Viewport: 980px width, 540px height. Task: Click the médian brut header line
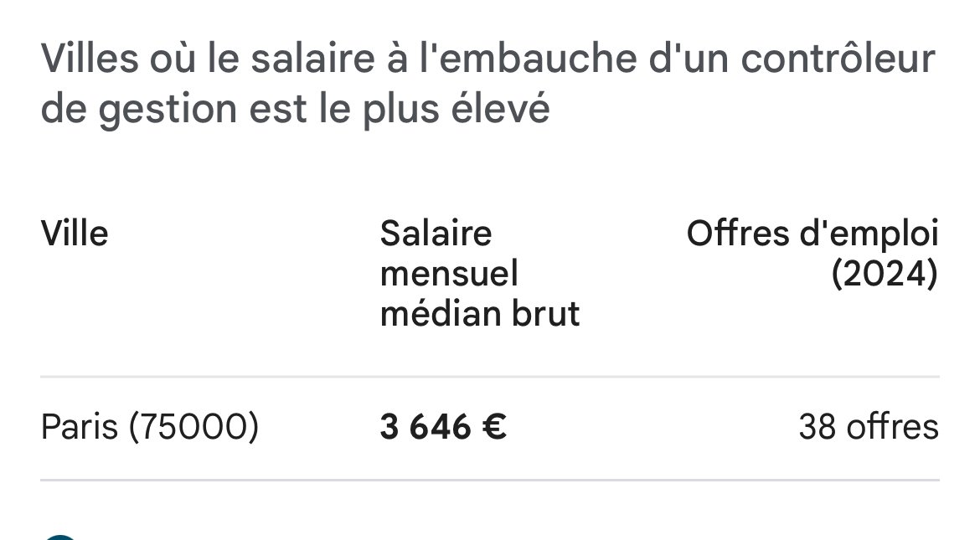(480, 313)
